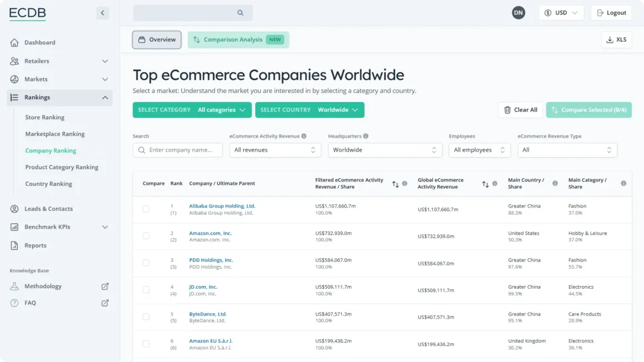Sort by Global eCommerce Activity Revenue

click(x=485, y=184)
